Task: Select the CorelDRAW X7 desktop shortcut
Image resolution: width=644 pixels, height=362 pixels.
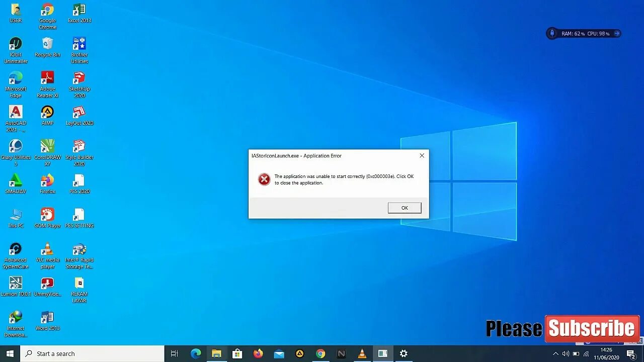Action: pyautogui.click(x=47, y=153)
